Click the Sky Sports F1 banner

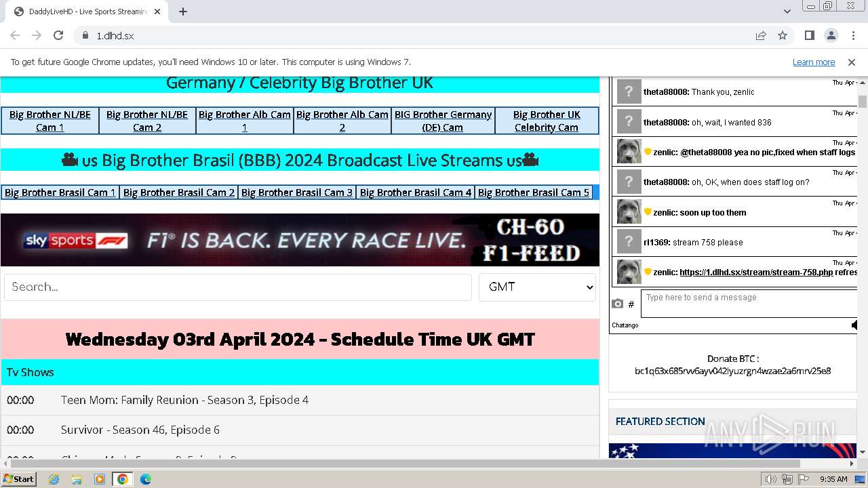coord(300,240)
